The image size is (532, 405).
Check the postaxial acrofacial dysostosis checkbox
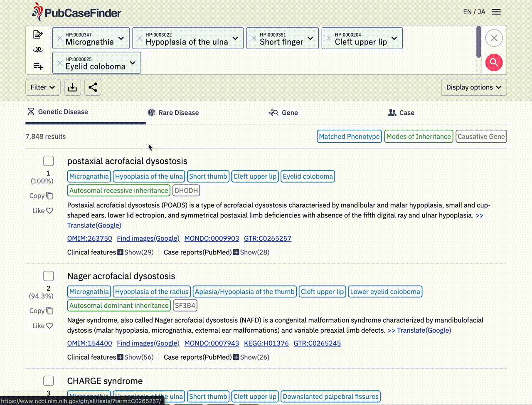(49, 161)
